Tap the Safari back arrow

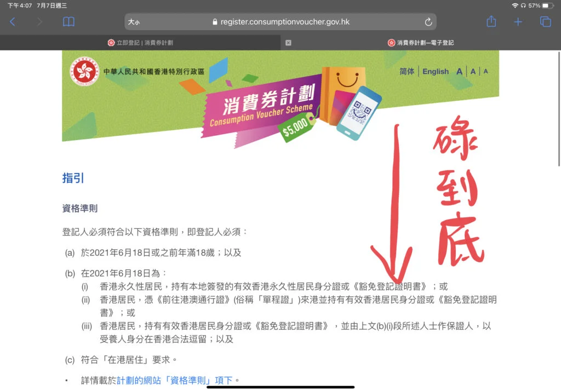[x=13, y=22]
